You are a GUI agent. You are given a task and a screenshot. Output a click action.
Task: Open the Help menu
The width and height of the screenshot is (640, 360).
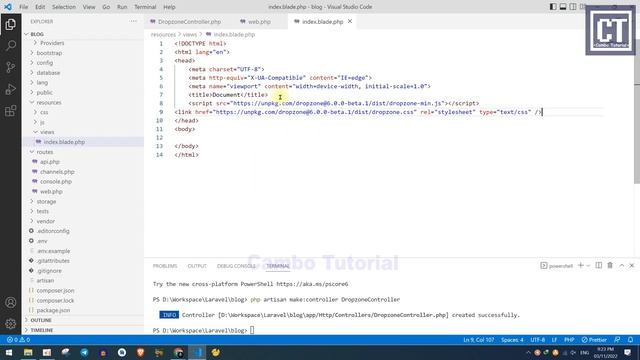coord(169,7)
